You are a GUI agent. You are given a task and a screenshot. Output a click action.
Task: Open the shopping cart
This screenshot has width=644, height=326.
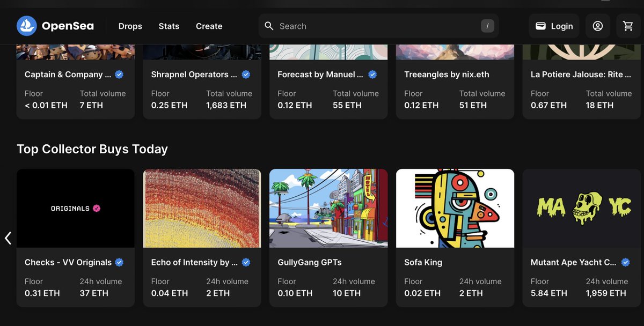pyautogui.click(x=628, y=26)
